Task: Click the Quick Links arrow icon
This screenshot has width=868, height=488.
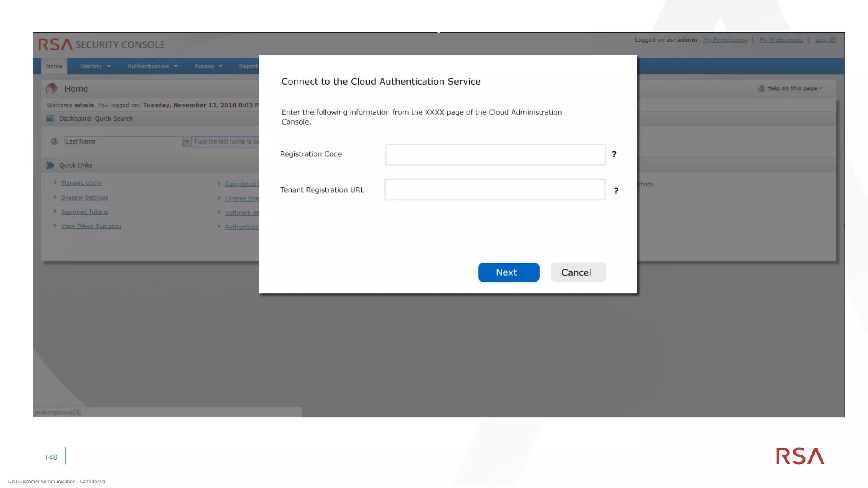Action: click(50, 165)
